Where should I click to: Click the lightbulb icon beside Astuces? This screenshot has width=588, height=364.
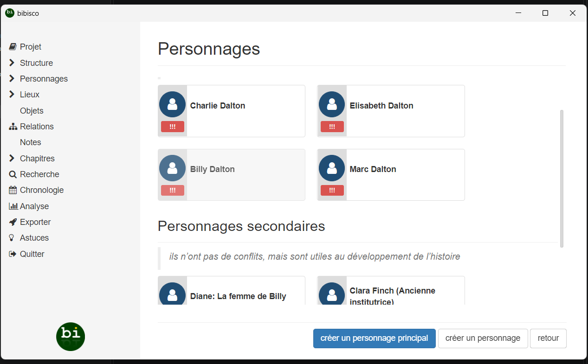click(x=12, y=238)
